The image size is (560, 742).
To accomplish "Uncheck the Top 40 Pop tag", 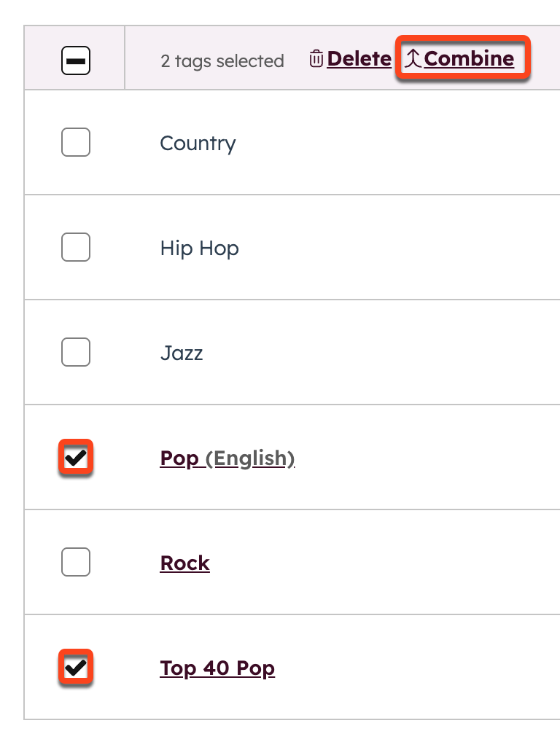I will coord(76,667).
